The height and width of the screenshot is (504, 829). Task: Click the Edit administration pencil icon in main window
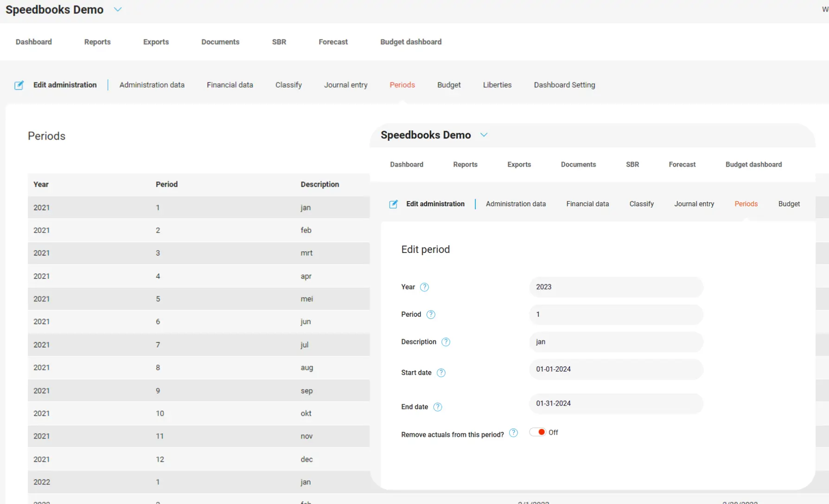19,85
